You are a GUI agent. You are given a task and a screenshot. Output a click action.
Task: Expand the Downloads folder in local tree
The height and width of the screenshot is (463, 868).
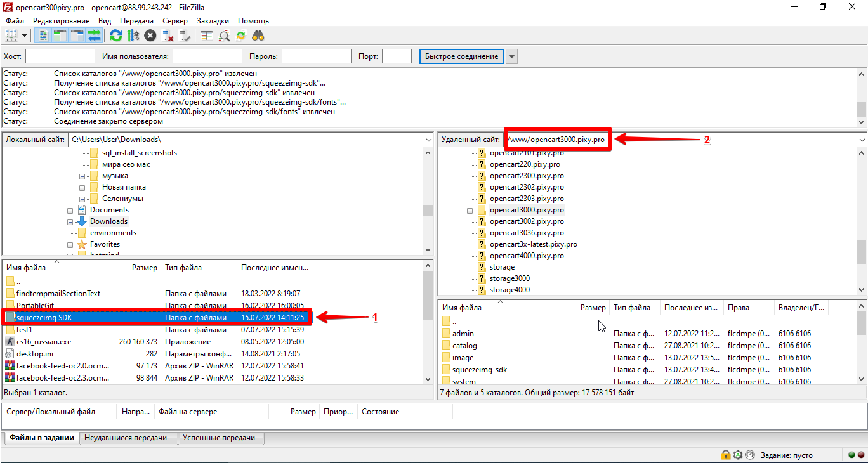tap(70, 221)
